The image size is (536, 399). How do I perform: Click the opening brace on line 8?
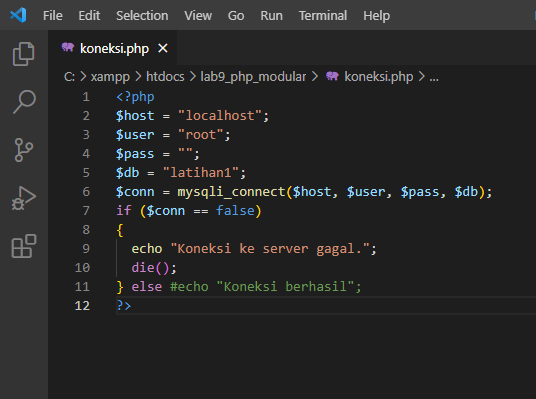120,230
